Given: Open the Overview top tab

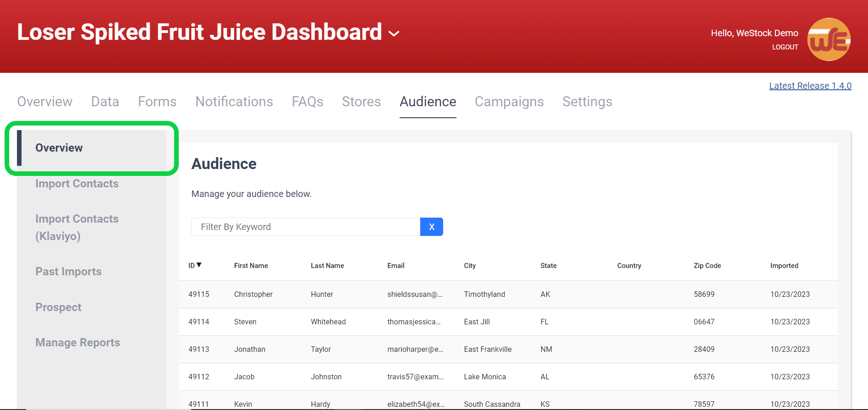Looking at the screenshot, I should pos(45,101).
